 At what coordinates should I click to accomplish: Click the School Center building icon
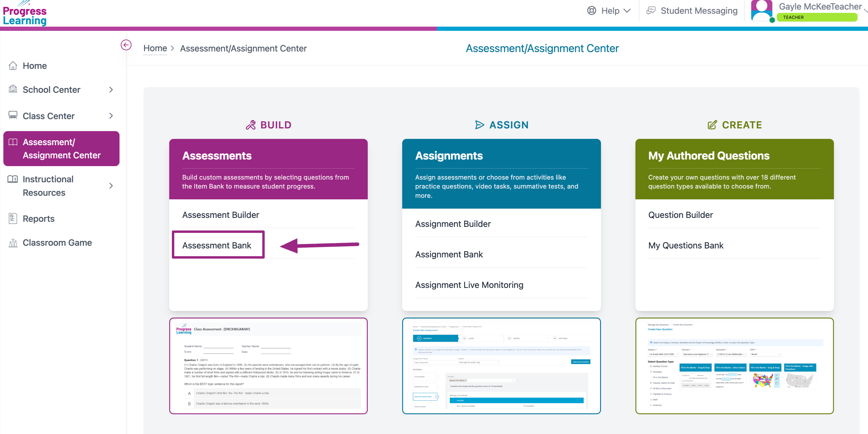(13, 89)
